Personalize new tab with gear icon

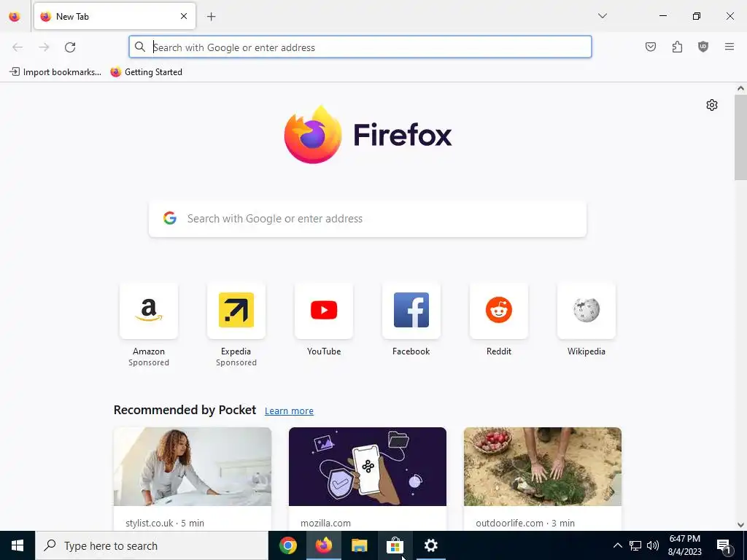pyautogui.click(x=712, y=105)
